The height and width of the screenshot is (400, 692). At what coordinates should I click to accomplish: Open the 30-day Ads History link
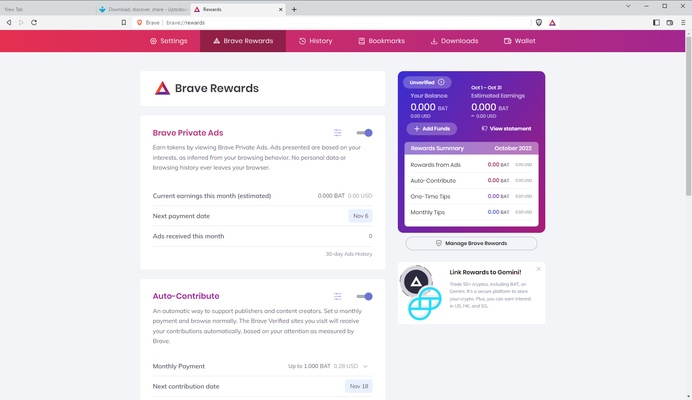(349, 254)
